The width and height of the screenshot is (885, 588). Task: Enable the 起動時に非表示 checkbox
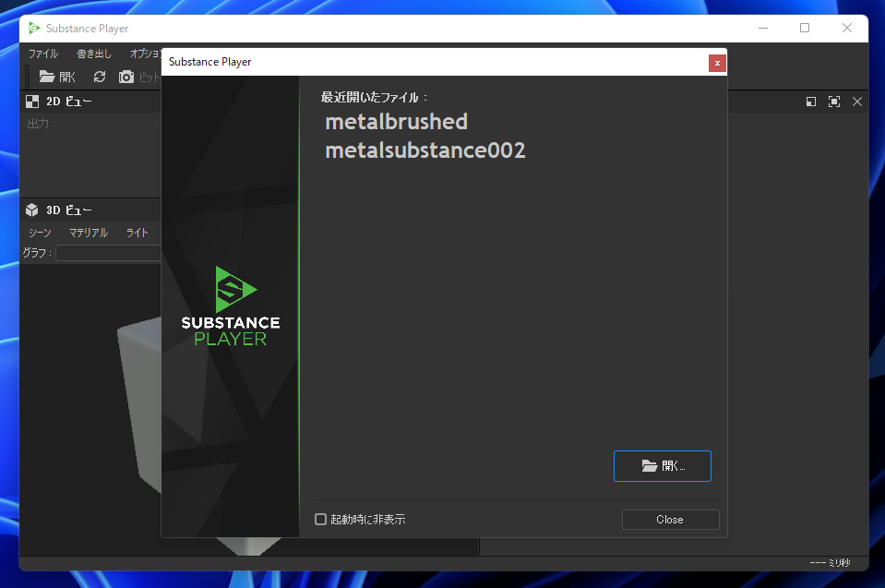pos(320,519)
